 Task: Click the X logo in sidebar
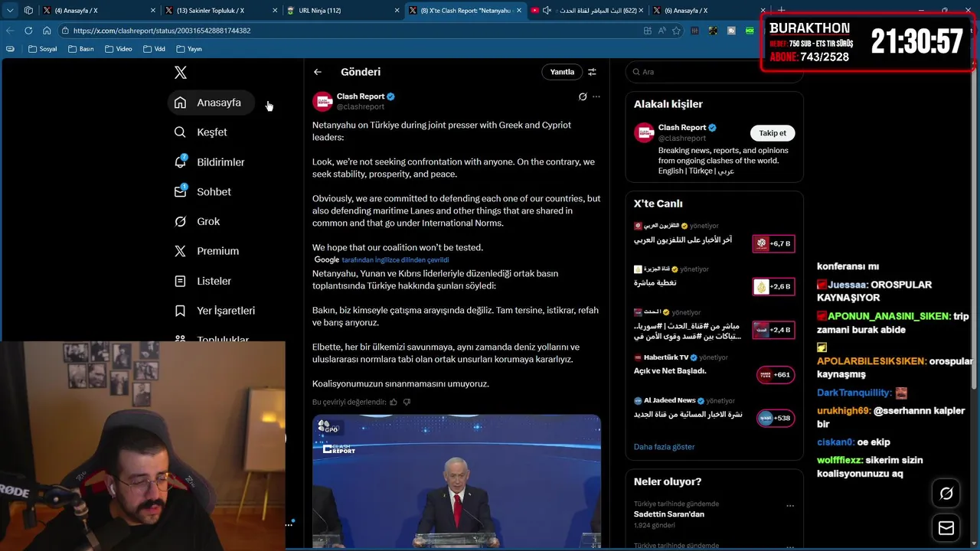coord(180,73)
